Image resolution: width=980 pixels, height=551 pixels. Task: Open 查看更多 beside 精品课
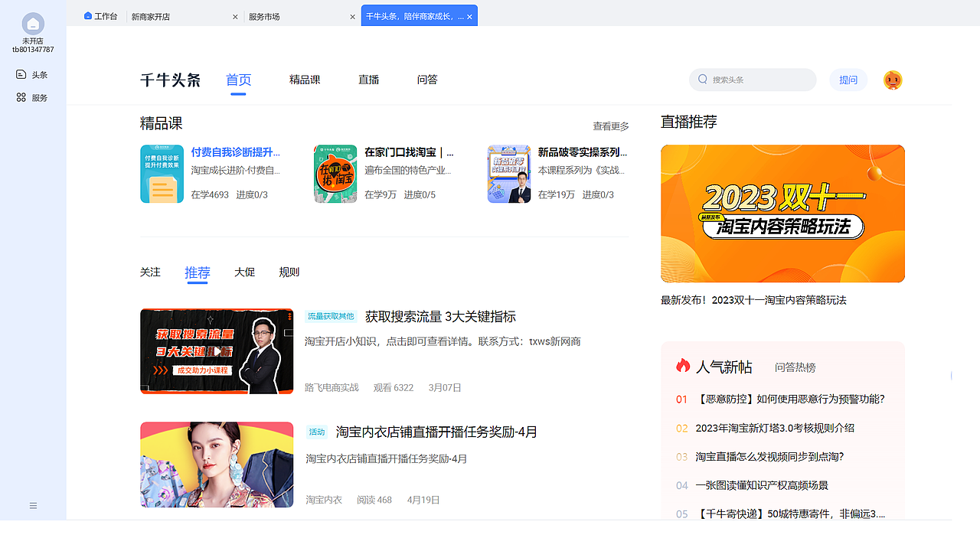pos(610,126)
